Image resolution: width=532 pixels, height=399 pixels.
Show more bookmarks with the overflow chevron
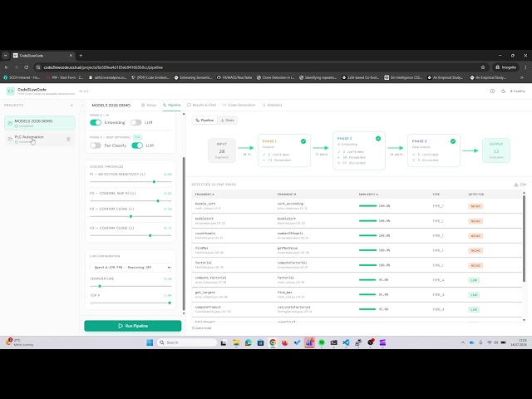coord(522,77)
